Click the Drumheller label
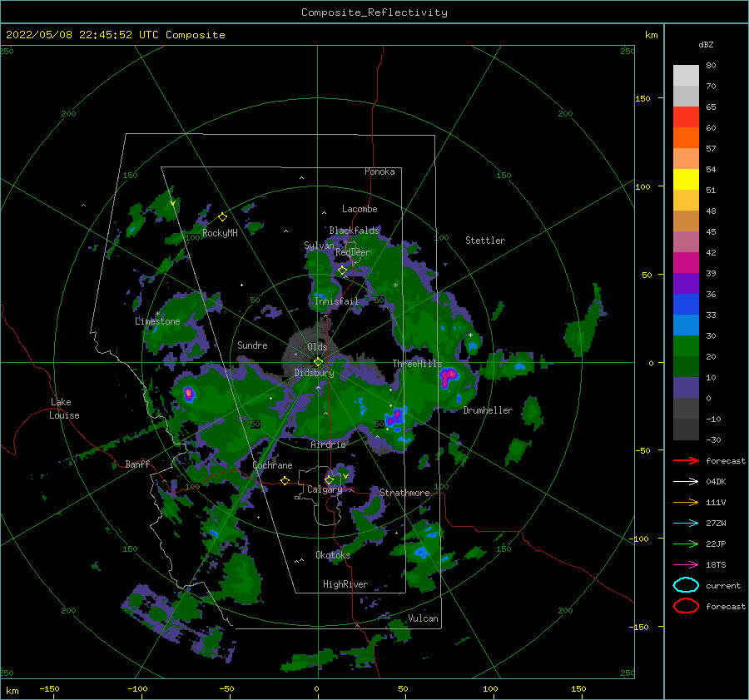 (x=488, y=410)
